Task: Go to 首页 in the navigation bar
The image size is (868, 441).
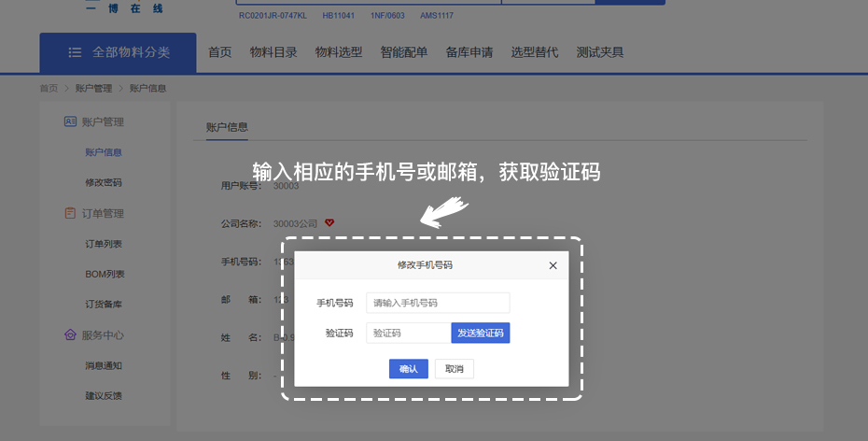Action: 219,52
